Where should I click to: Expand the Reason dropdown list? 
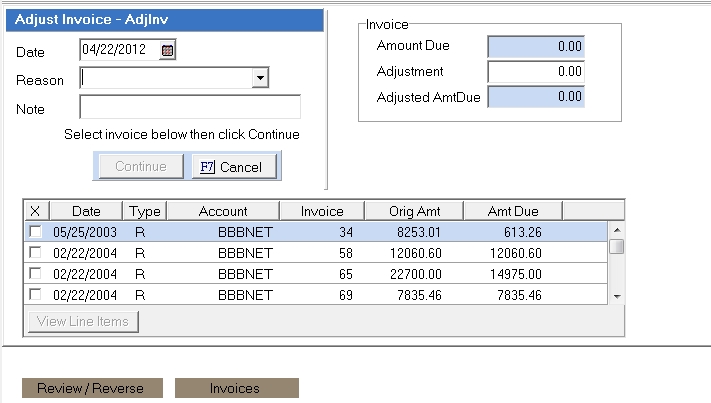point(260,78)
